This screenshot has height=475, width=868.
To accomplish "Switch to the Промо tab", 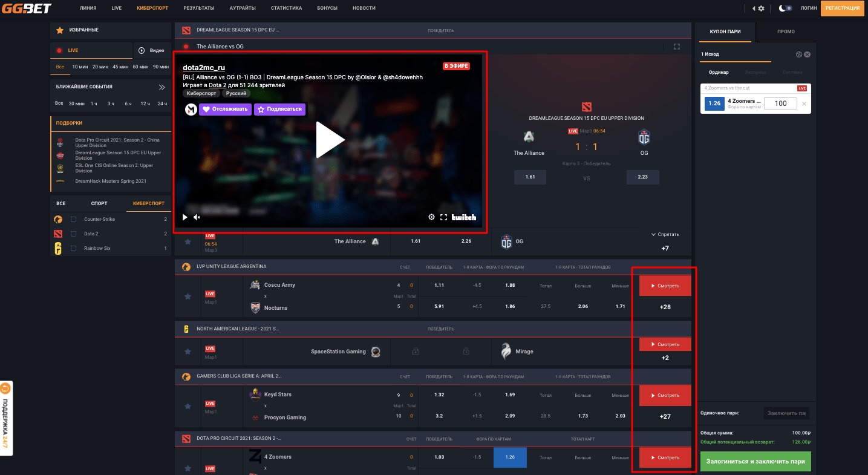I will [786, 31].
